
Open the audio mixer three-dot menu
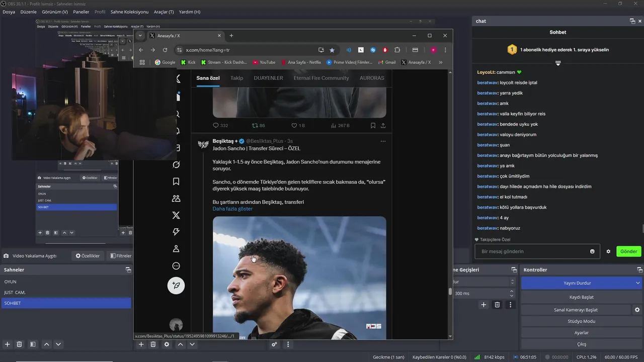pos(288,344)
